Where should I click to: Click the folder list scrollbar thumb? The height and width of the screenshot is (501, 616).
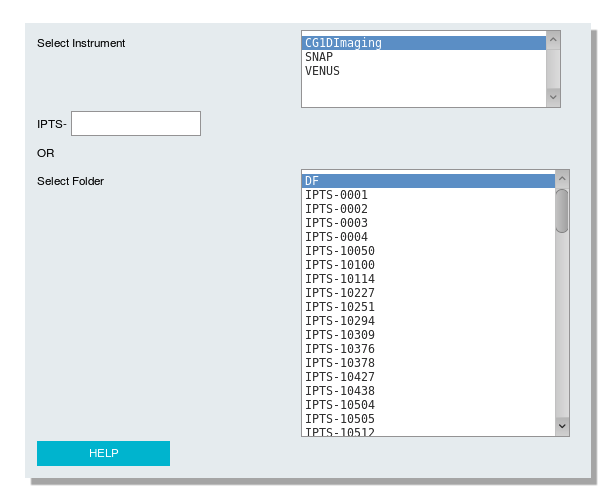click(x=562, y=210)
